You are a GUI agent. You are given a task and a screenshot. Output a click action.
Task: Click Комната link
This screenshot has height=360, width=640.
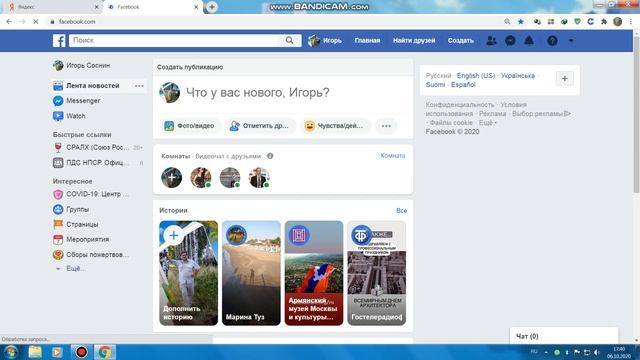[393, 156]
